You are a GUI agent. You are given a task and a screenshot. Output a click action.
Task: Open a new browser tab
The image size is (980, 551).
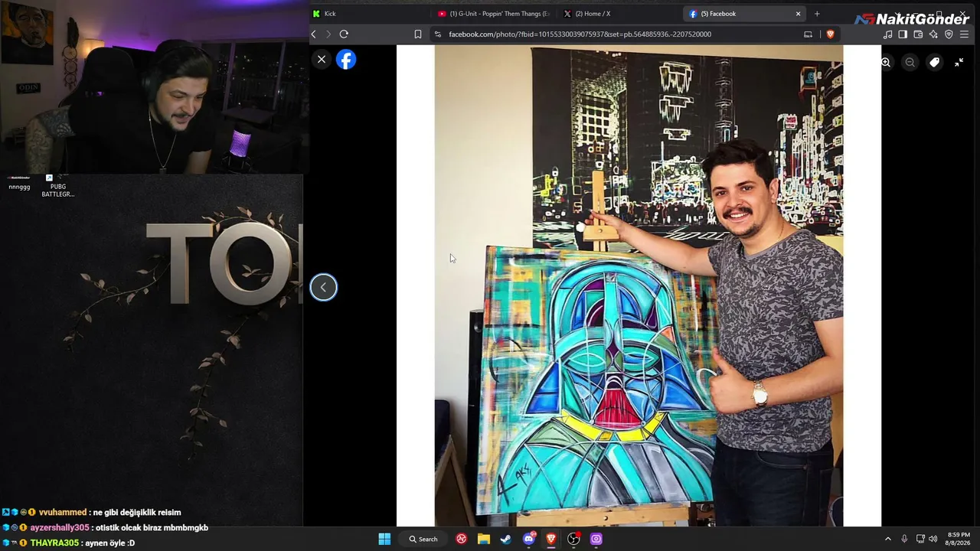[x=817, y=13]
